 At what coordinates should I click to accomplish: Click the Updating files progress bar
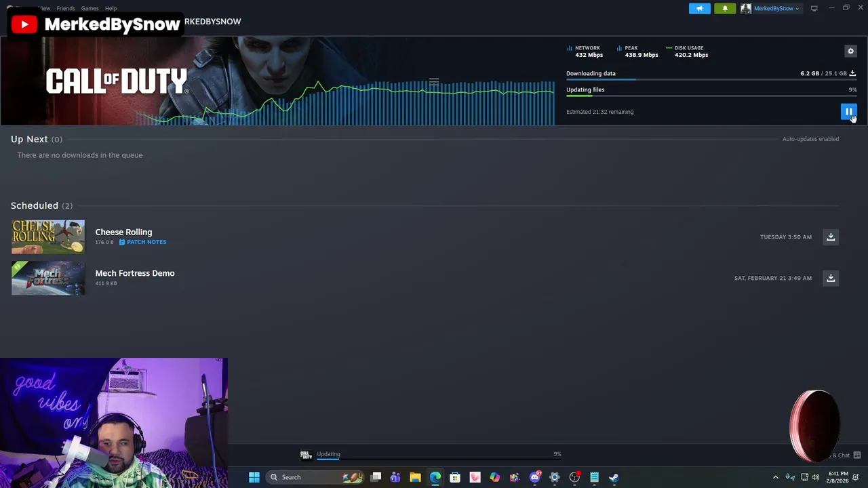click(x=711, y=96)
